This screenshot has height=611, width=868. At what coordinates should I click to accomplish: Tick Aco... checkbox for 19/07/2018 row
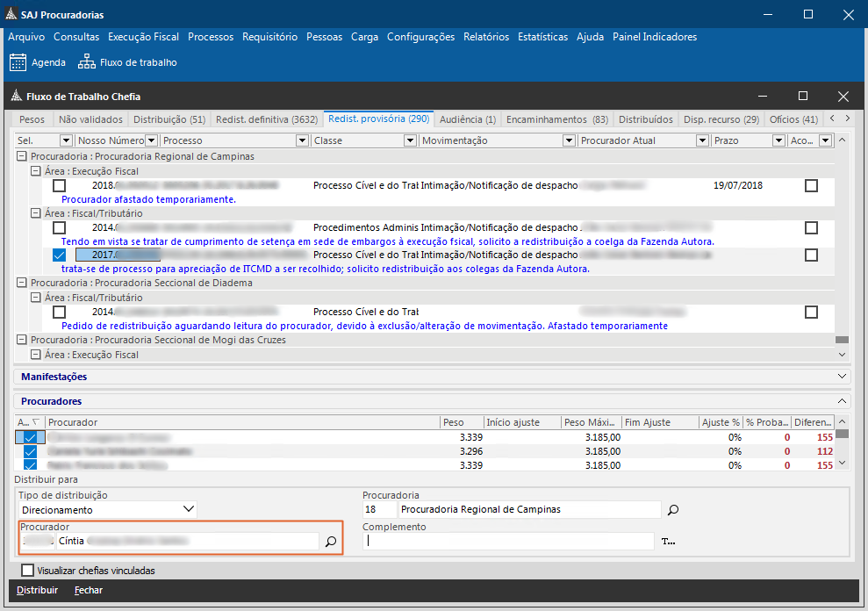coord(811,185)
